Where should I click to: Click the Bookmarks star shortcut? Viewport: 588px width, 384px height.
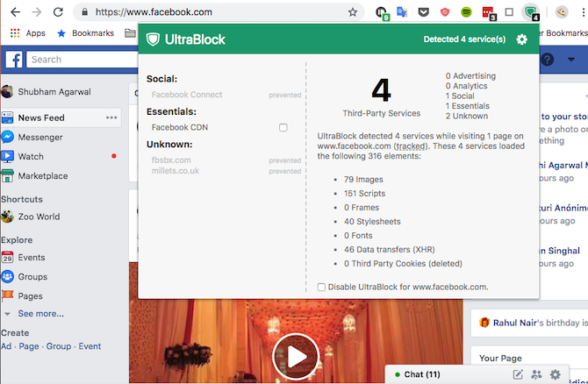coord(85,33)
